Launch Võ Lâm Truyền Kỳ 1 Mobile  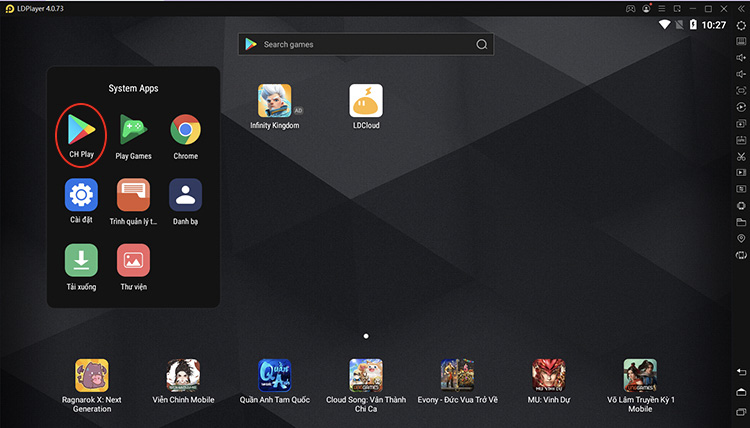640,375
